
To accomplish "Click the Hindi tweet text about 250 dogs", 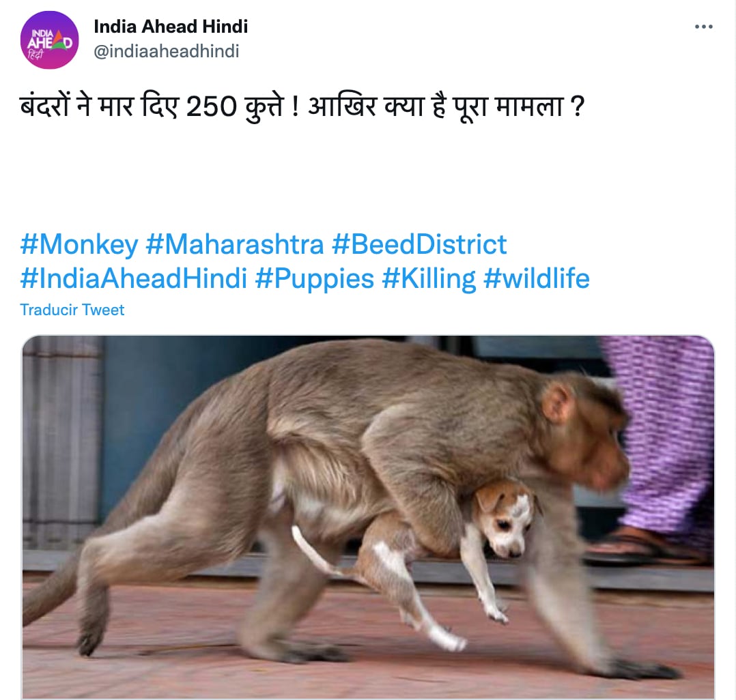I will (302, 106).
